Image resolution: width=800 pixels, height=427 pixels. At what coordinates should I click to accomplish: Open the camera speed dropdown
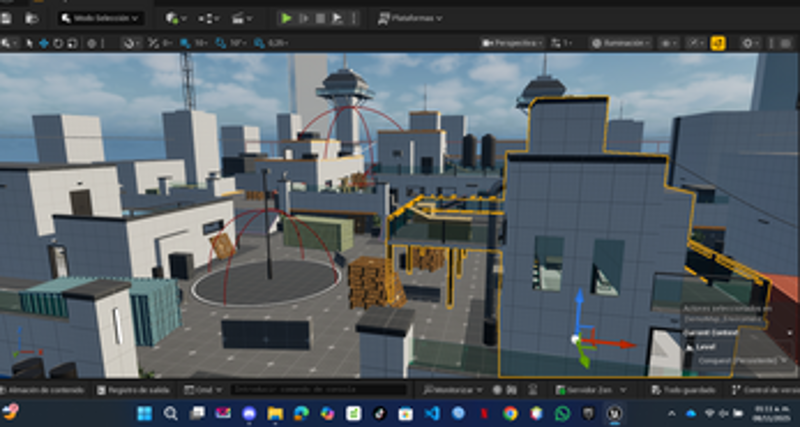coord(562,43)
